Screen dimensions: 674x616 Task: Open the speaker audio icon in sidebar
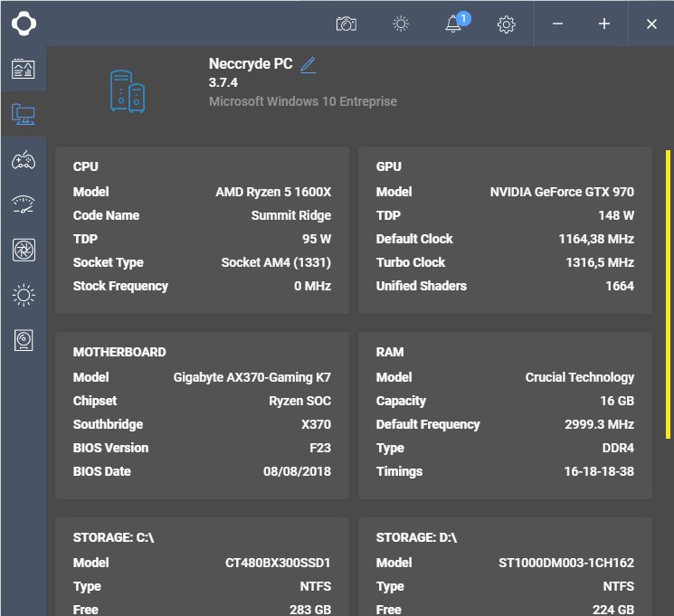tap(23, 340)
